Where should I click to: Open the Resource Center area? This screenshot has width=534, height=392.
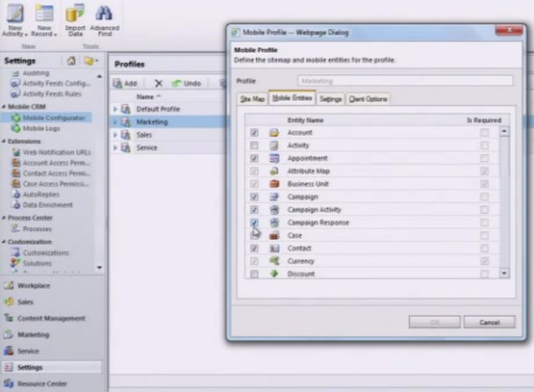pyautogui.click(x=35, y=384)
